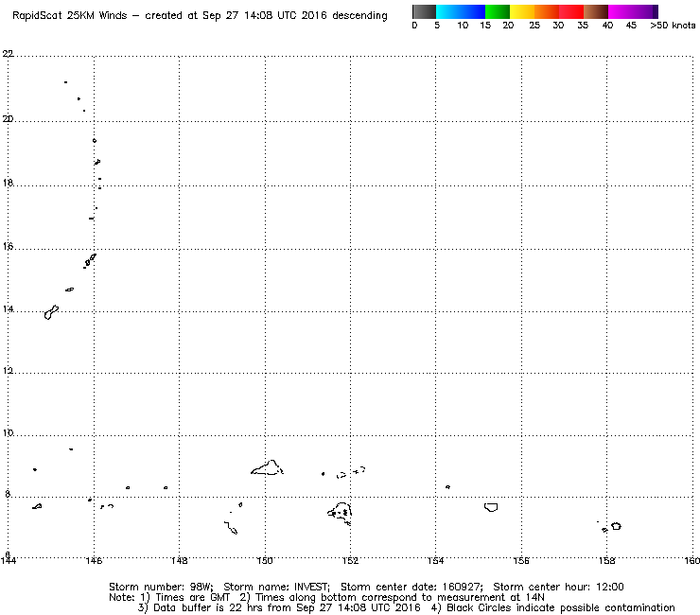Click the longitude axis label '148'
The width and height of the screenshot is (700, 615).
click(x=180, y=560)
